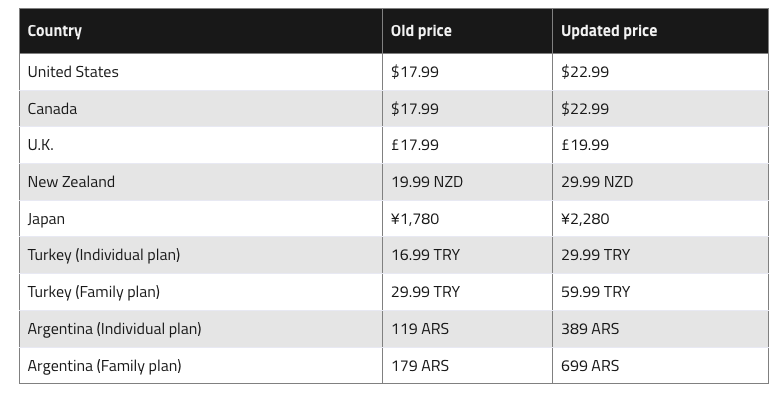Select the 119 ARS old price
Image resolution: width=782 pixels, height=412 pixels.
467,329
